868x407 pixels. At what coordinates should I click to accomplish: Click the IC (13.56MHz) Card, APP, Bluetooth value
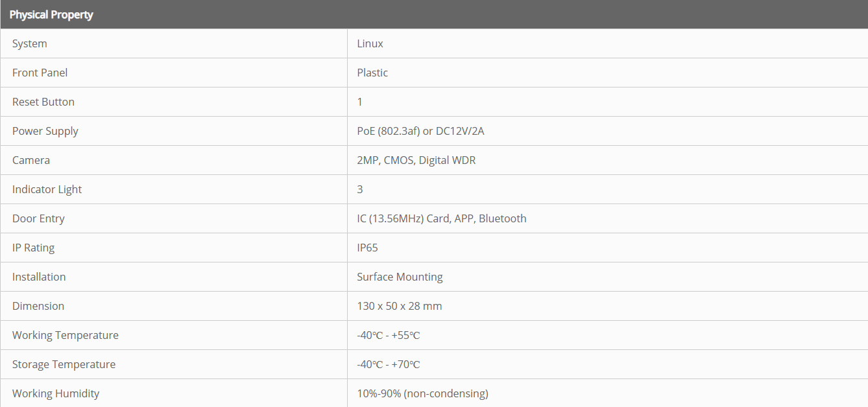click(x=441, y=218)
